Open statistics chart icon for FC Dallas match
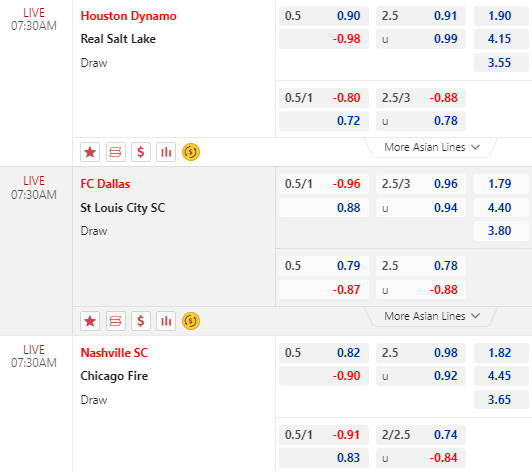The width and height of the screenshot is (532, 472). 166,321
